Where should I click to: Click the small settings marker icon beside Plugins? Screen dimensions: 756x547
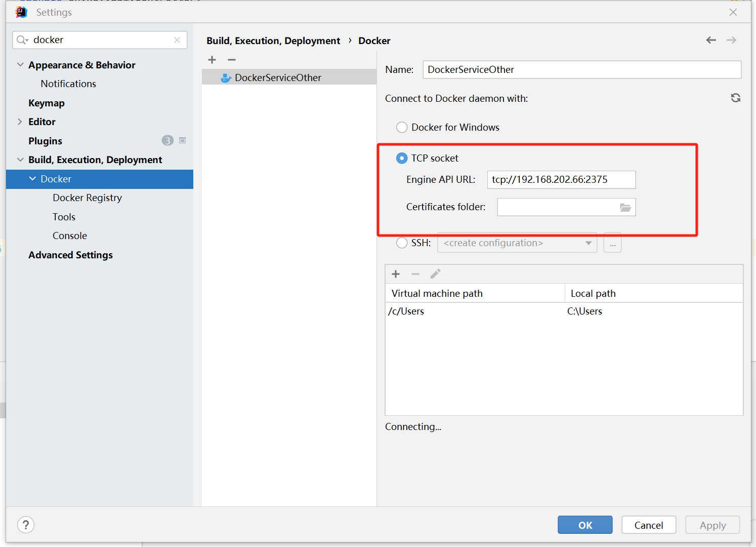click(x=183, y=140)
